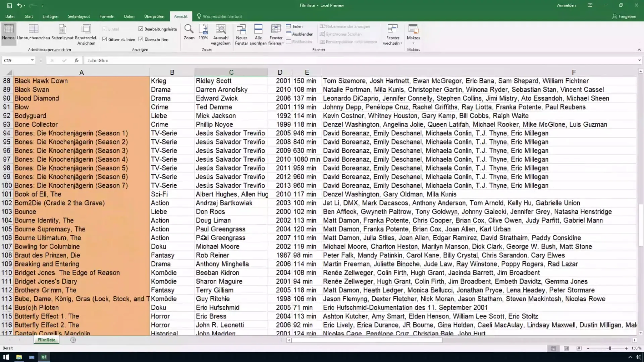644x362 pixels.
Task: Click Auswahl vergrößern
Action: (x=221, y=35)
